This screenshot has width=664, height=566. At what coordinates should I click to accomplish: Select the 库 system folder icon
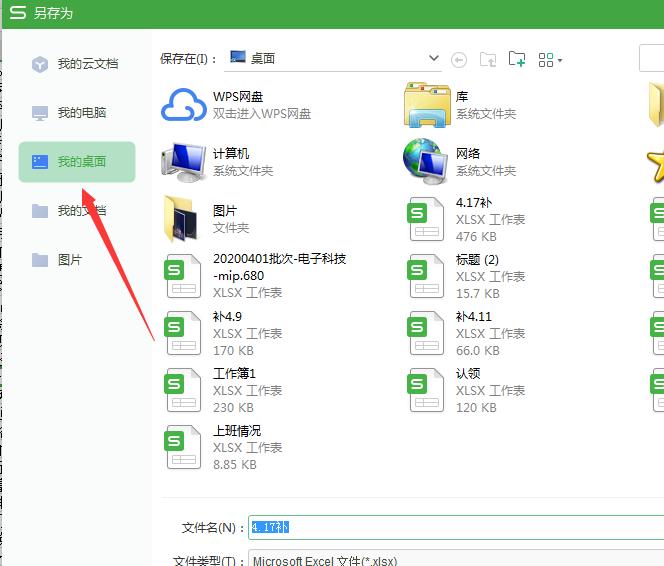[x=427, y=105]
